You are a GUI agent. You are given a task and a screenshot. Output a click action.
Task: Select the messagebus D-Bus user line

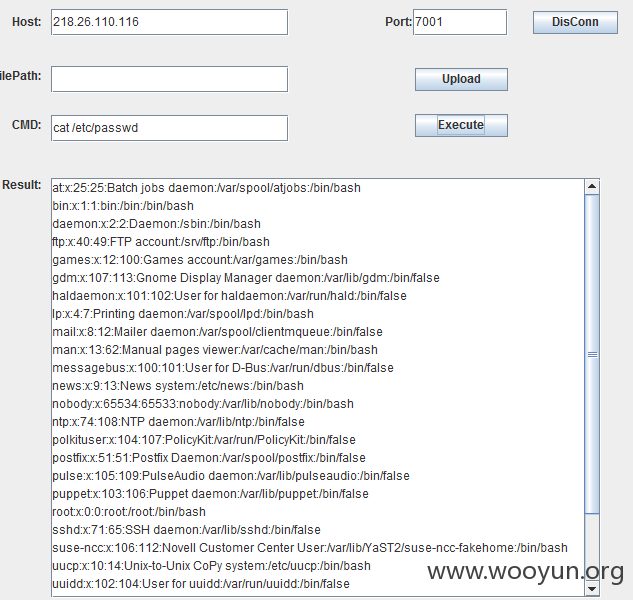coord(223,368)
